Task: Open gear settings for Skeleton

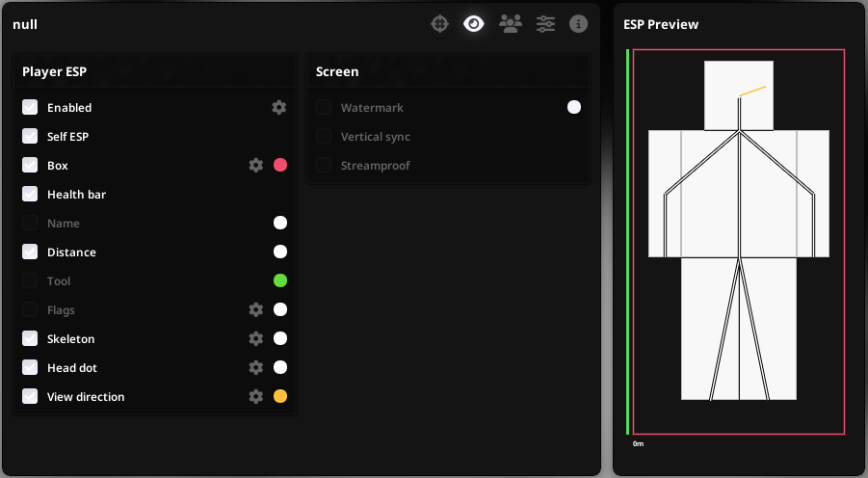Action: coord(255,338)
